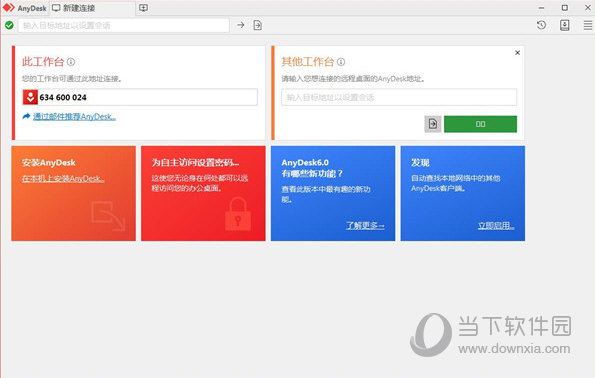Click info icon beside 此工作台
The image size is (595, 378).
(x=71, y=61)
